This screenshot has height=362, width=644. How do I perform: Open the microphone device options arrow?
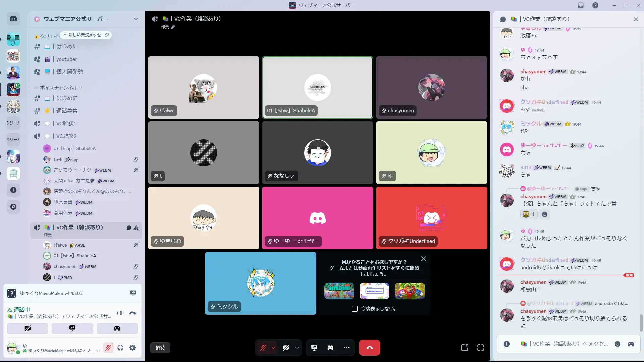click(x=274, y=348)
